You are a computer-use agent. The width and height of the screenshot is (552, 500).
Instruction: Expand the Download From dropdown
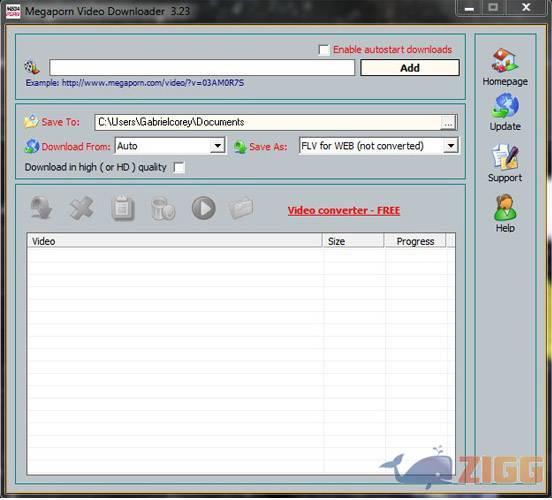pyautogui.click(x=218, y=146)
